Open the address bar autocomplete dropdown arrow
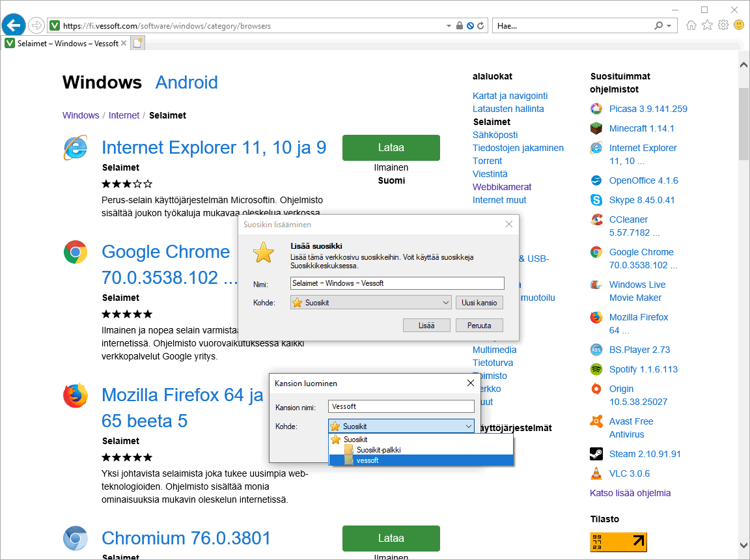The height and width of the screenshot is (560, 750). point(449,26)
